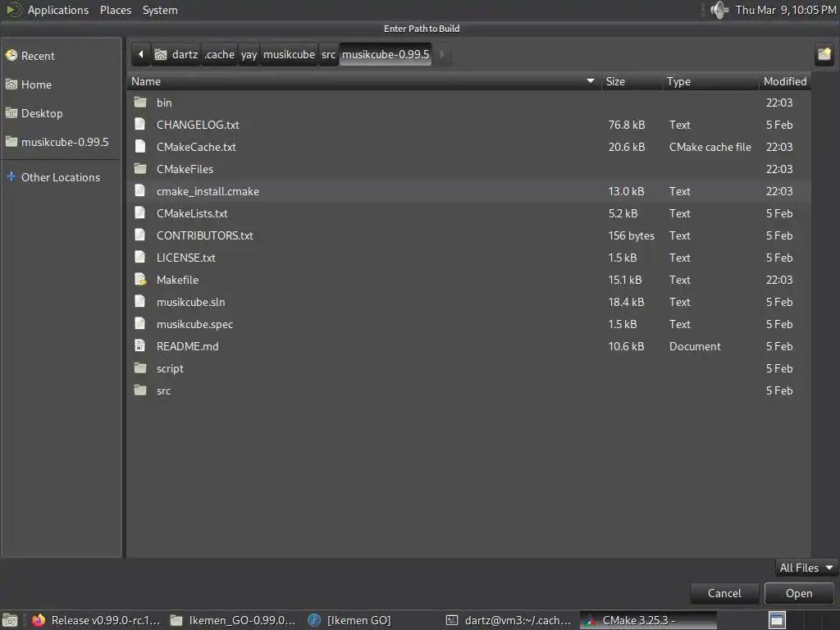Go to .cache in the path bar
This screenshot has height=630, width=840.
220,54
